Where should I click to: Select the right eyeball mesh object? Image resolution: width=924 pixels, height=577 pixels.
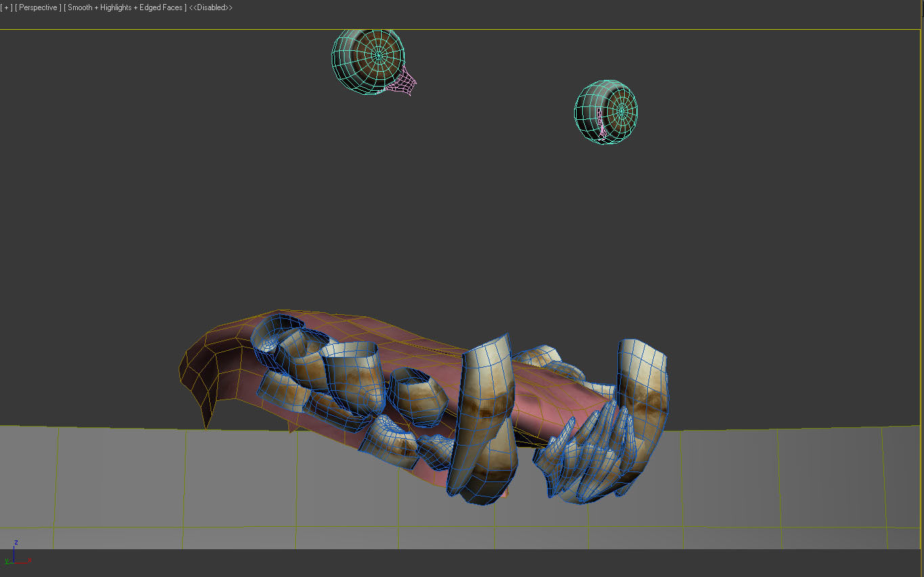[607, 112]
